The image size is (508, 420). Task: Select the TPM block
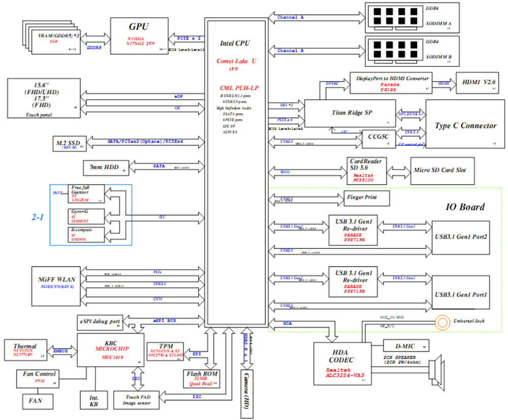pyautogui.click(x=165, y=351)
